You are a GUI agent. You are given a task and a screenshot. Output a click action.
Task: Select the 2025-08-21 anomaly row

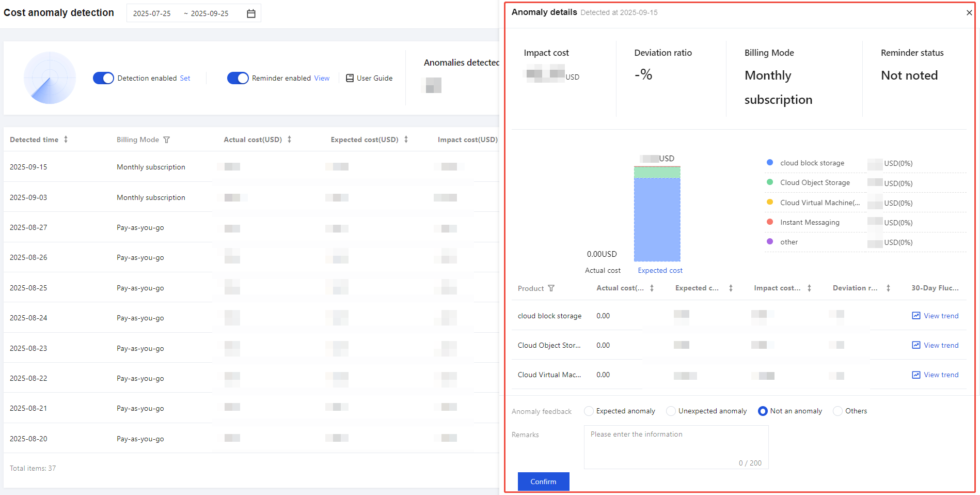coord(251,408)
